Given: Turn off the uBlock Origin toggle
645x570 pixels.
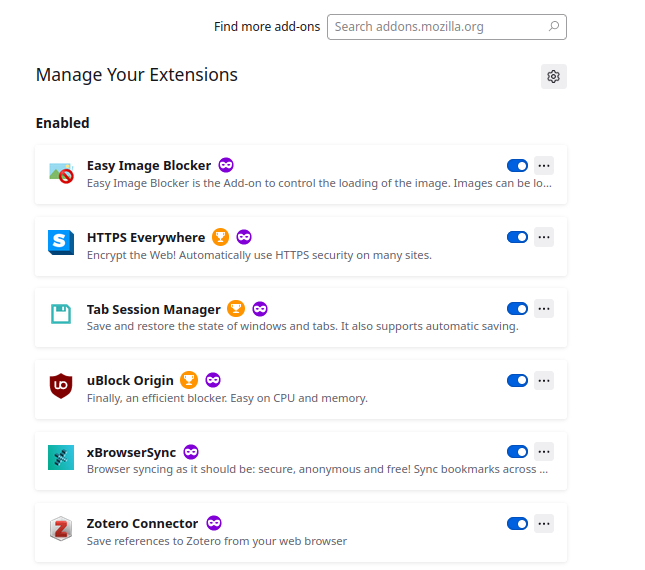Looking at the screenshot, I should [517, 380].
